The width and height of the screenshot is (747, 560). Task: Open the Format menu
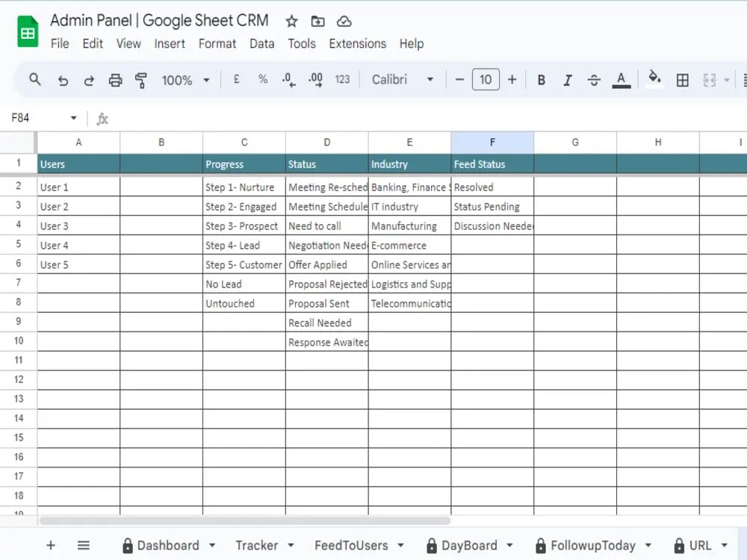pos(217,44)
